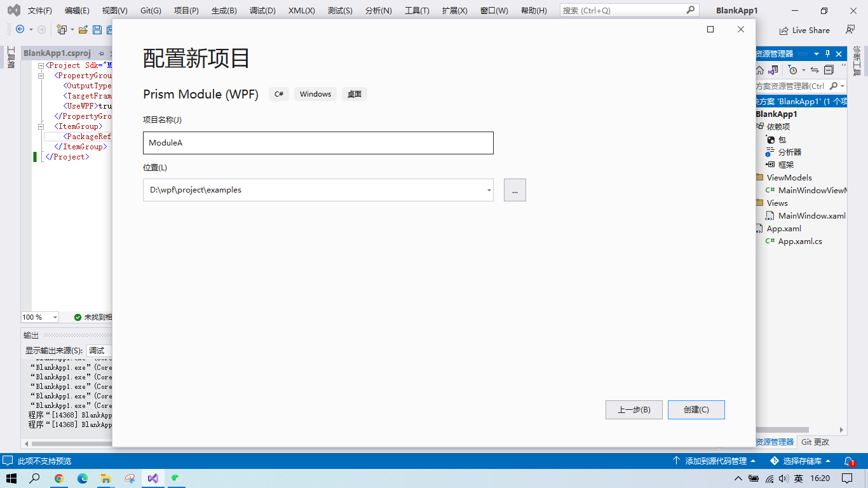The height and width of the screenshot is (488, 868).
Task: Open the 文件(F) menu
Action: [x=40, y=11]
